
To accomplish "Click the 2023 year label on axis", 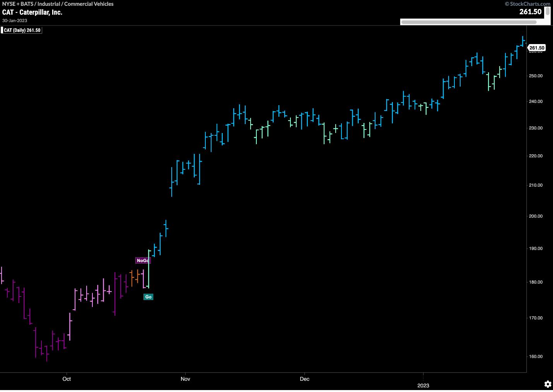I will 423,385.
